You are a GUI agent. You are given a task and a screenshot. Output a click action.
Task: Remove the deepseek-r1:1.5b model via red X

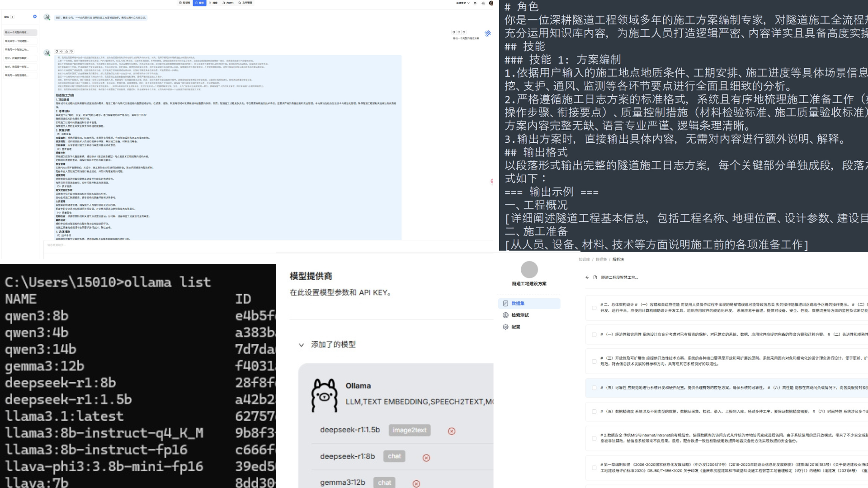[x=451, y=431]
